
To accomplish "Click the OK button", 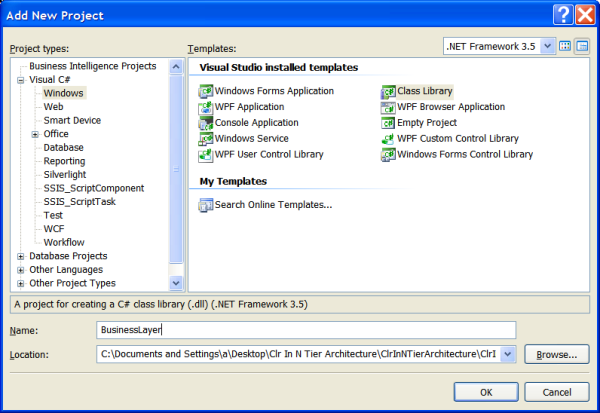I will [486, 392].
